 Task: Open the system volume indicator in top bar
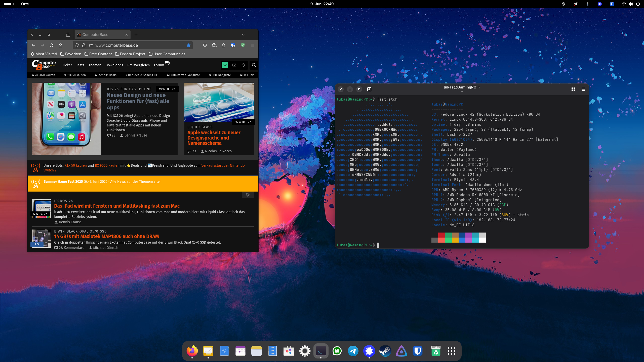631,4
